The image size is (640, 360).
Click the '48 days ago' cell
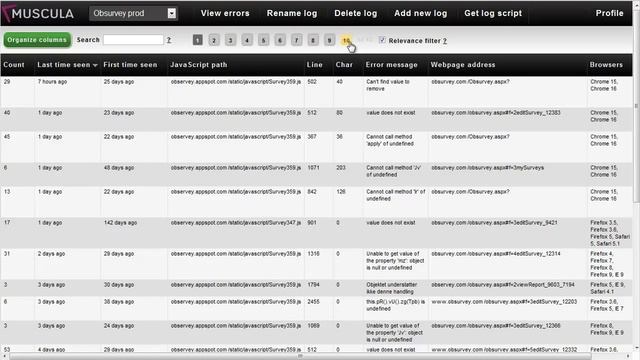click(119, 168)
